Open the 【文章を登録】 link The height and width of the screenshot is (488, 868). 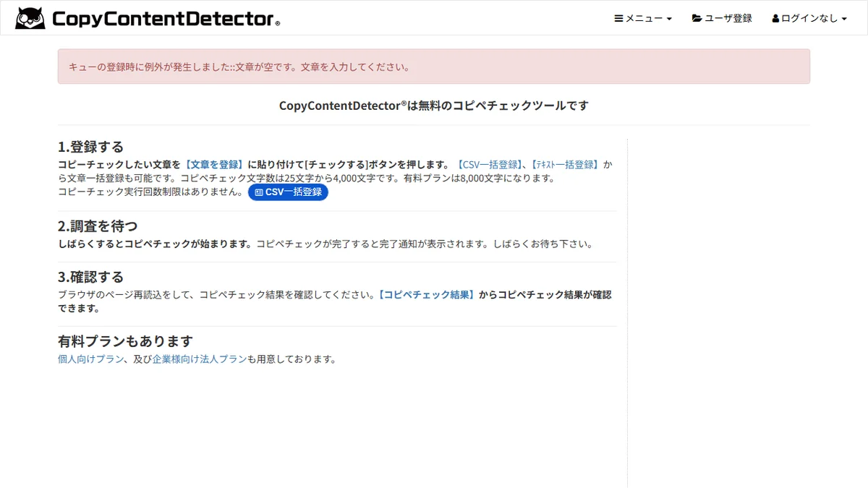214,165
